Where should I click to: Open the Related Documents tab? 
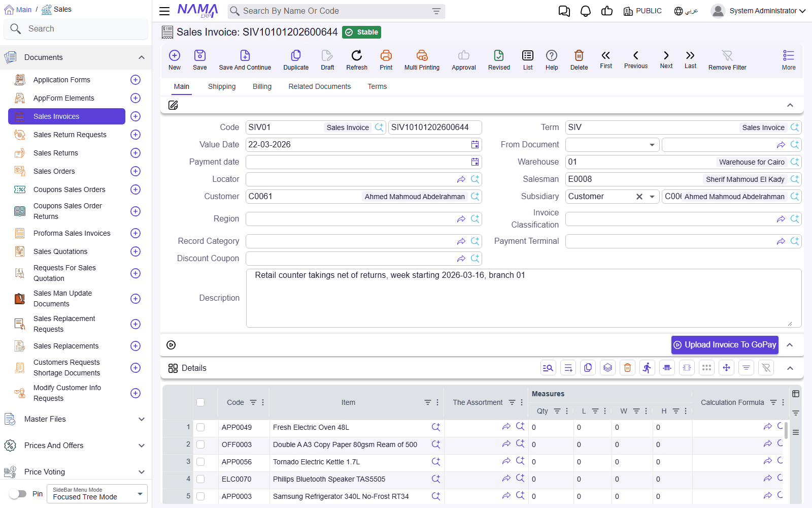pos(320,86)
